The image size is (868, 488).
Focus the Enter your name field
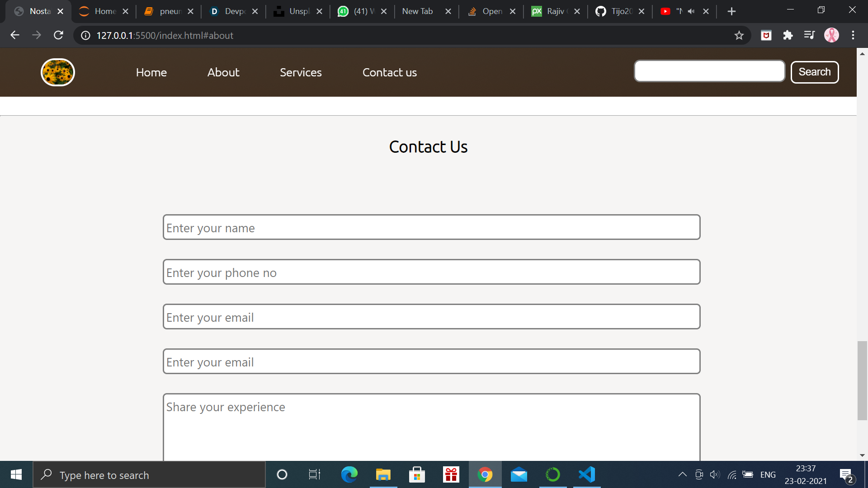(x=431, y=227)
